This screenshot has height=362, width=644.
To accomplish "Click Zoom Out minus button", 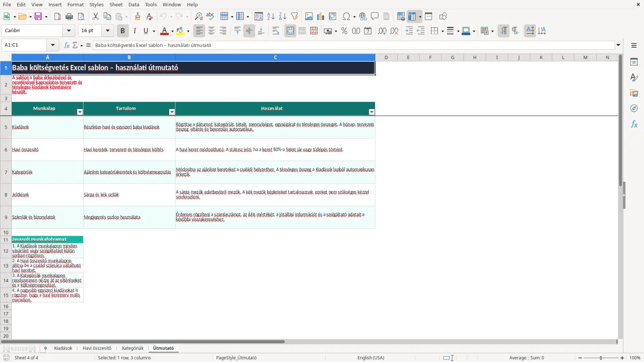I will click(x=580, y=358).
